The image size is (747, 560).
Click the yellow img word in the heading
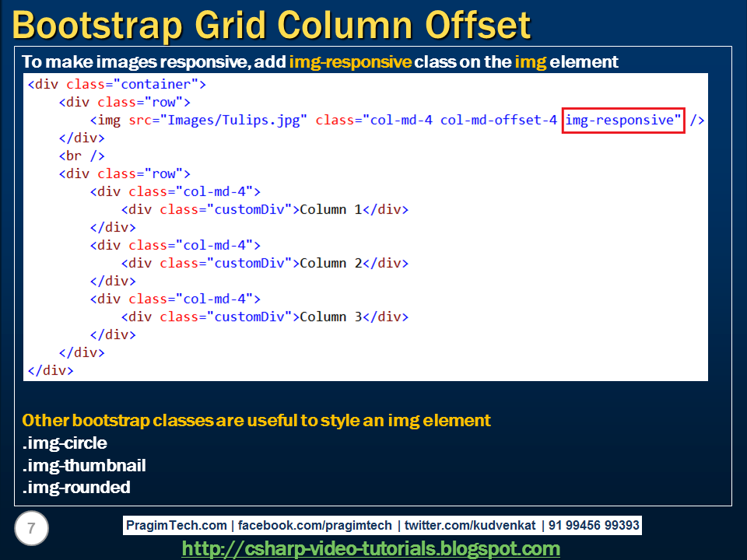(530, 61)
